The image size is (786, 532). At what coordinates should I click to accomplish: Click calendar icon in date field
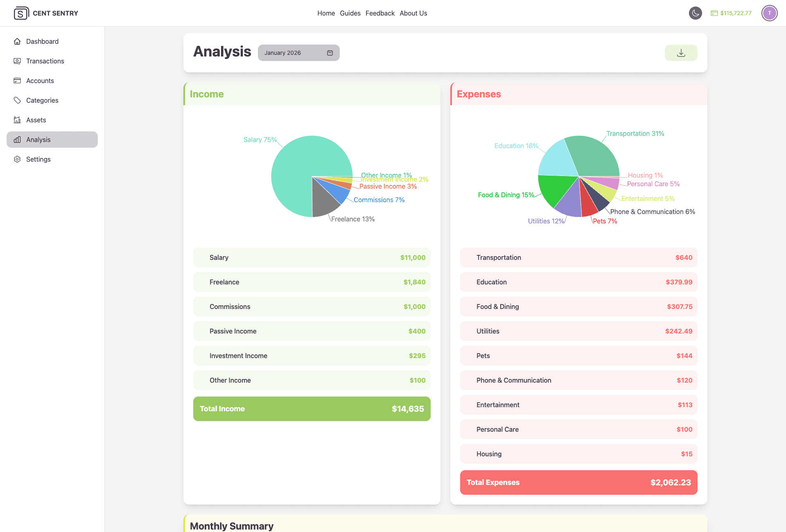(x=330, y=53)
